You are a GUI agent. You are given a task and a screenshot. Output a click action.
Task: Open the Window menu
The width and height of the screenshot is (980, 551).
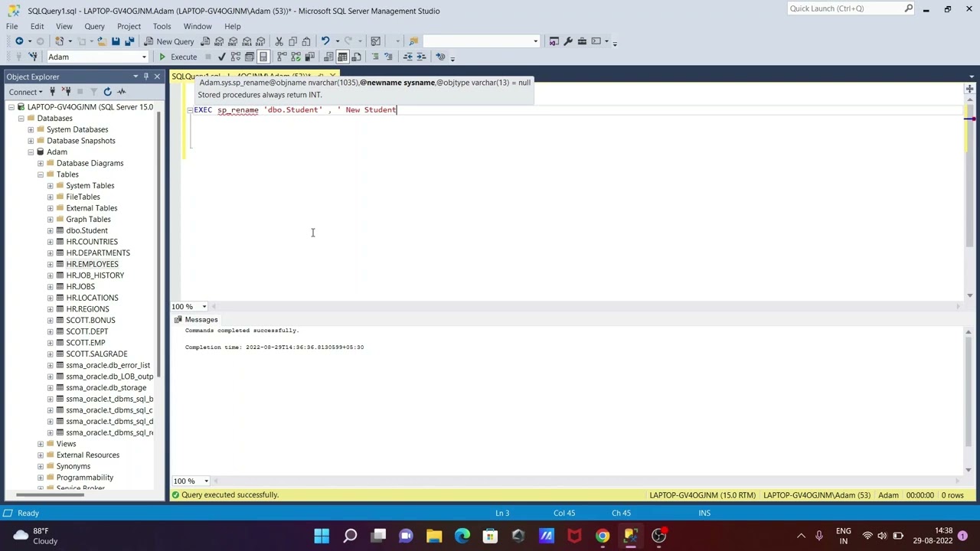[198, 26]
